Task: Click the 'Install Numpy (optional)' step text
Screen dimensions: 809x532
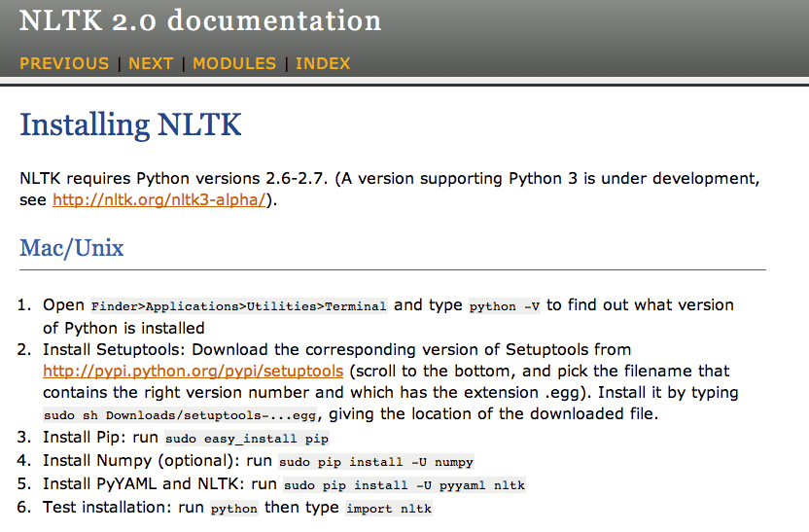Action: click(141, 460)
